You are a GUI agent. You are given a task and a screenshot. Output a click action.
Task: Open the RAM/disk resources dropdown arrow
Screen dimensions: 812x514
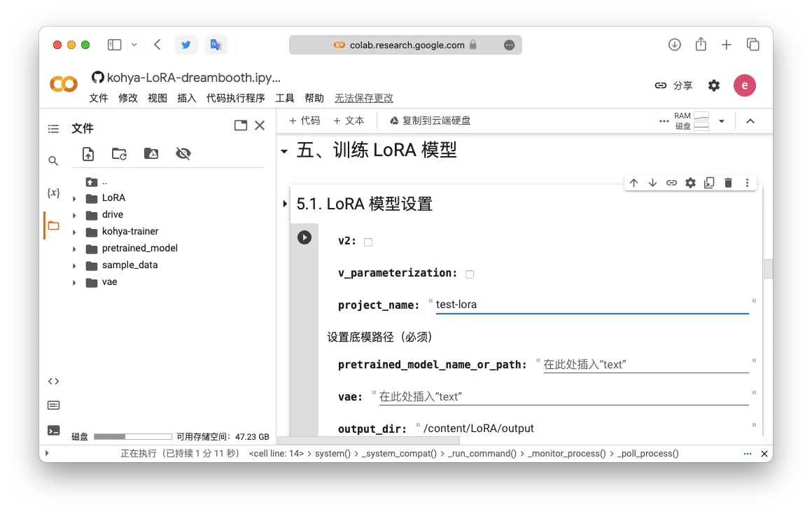(722, 121)
